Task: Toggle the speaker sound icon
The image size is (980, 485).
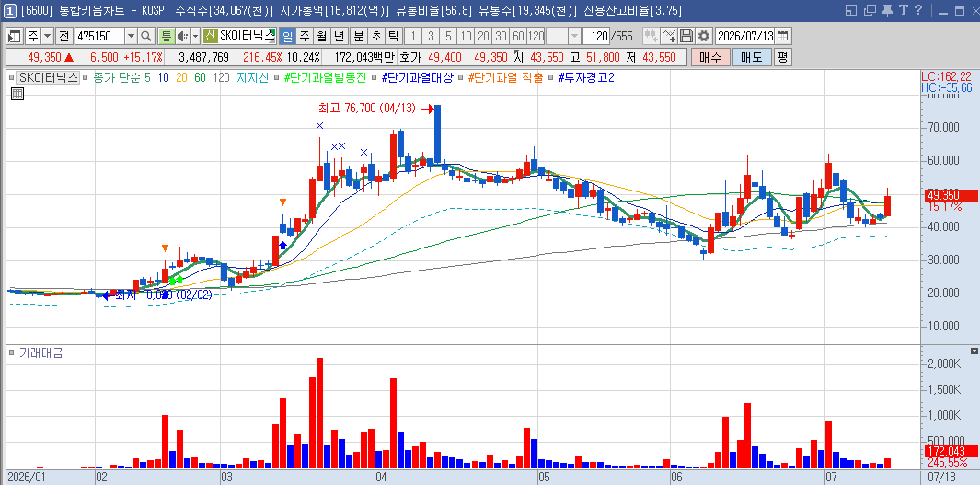Action: coord(182,36)
